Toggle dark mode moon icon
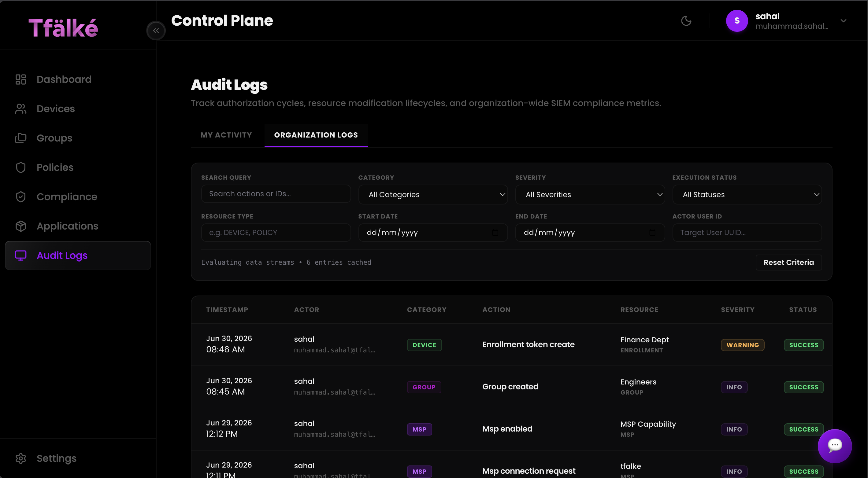 [x=686, y=21]
